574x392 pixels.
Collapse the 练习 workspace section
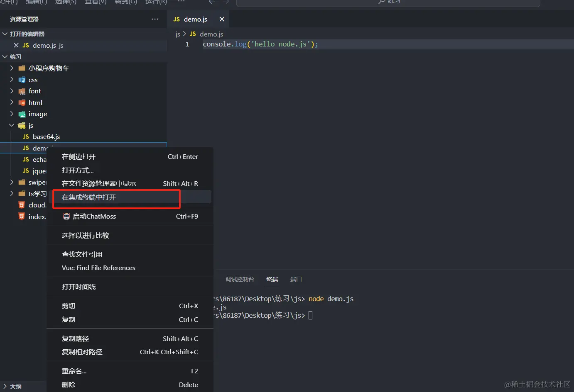5,56
